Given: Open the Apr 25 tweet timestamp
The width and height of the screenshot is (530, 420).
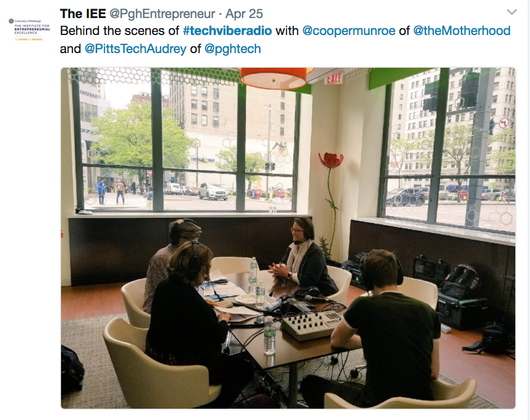Looking at the screenshot, I should pyautogui.click(x=244, y=14).
